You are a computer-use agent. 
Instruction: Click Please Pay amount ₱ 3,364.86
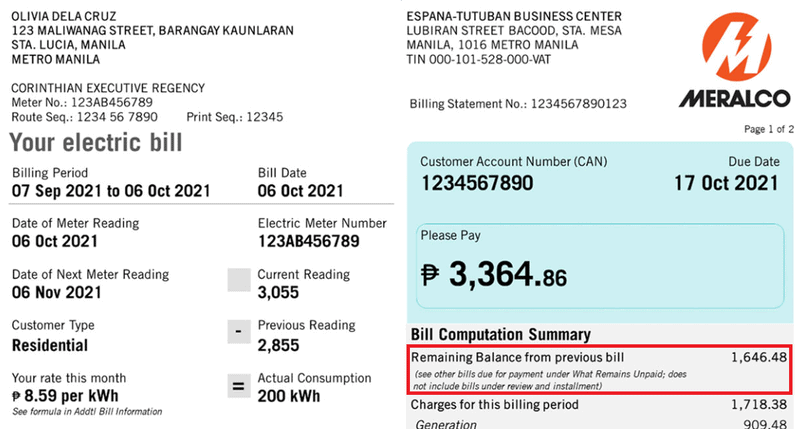[x=494, y=274]
